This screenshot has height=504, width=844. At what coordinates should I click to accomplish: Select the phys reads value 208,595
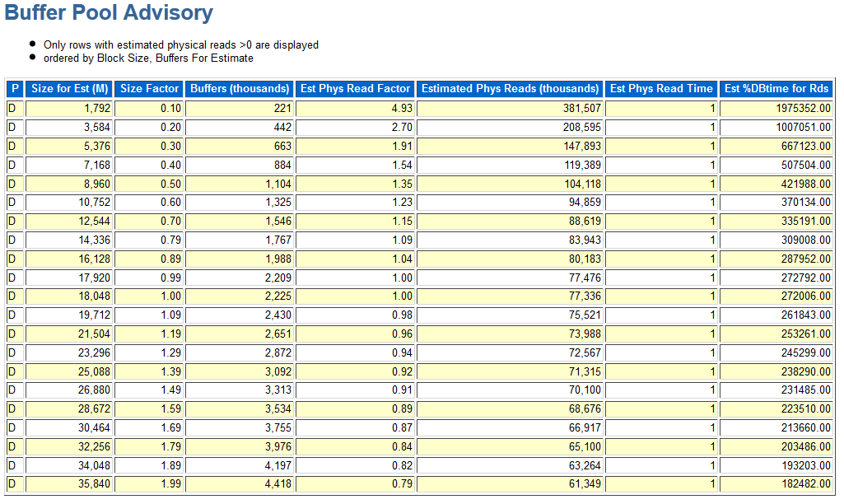click(510, 127)
